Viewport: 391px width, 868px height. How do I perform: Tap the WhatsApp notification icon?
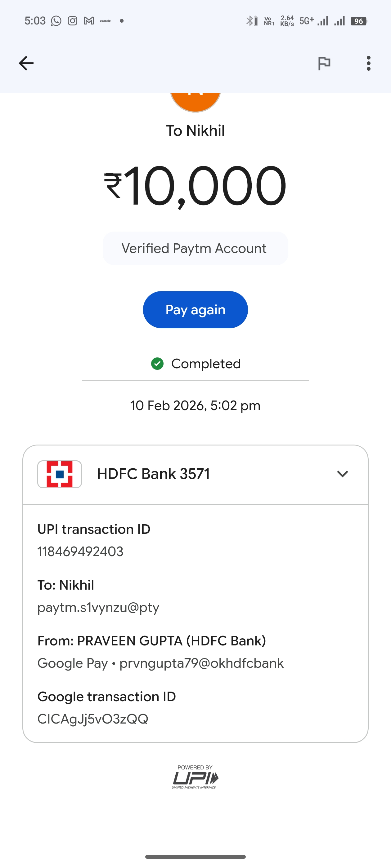[56, 21]
